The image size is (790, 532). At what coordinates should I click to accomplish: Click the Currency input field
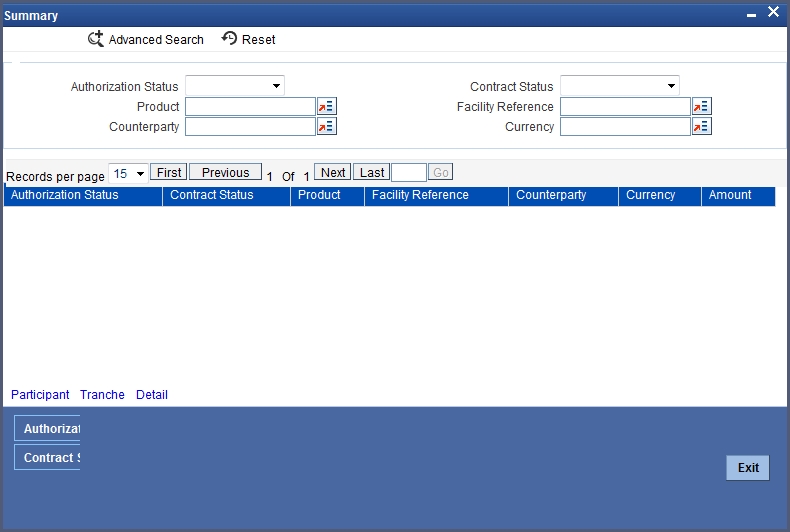625,126
